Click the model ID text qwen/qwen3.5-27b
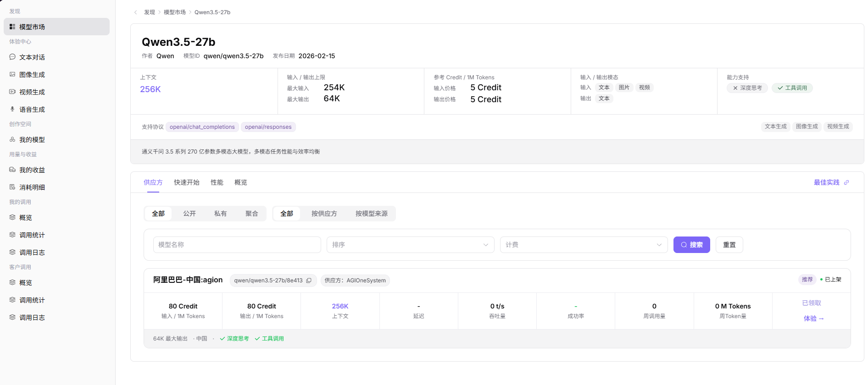868x385 pixels. [x=234, y=56]
